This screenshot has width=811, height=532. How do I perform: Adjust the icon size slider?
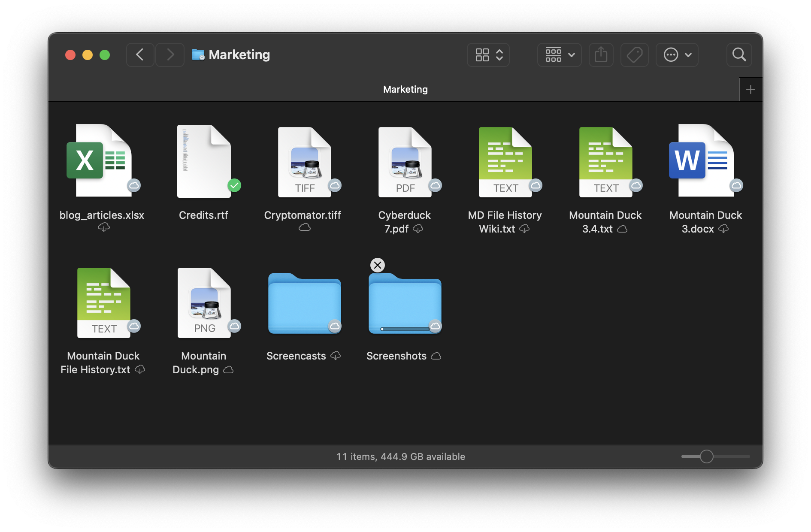tap(707, 456)
